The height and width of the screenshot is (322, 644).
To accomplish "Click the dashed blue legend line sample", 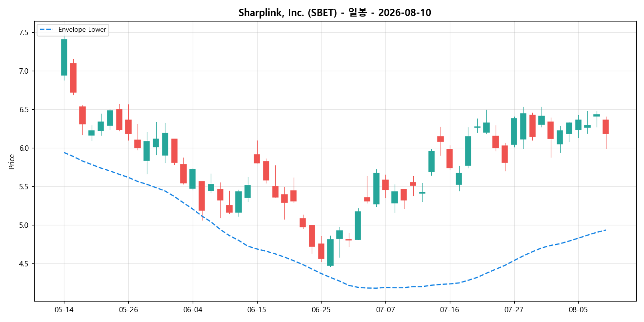I will pos(47,30).
